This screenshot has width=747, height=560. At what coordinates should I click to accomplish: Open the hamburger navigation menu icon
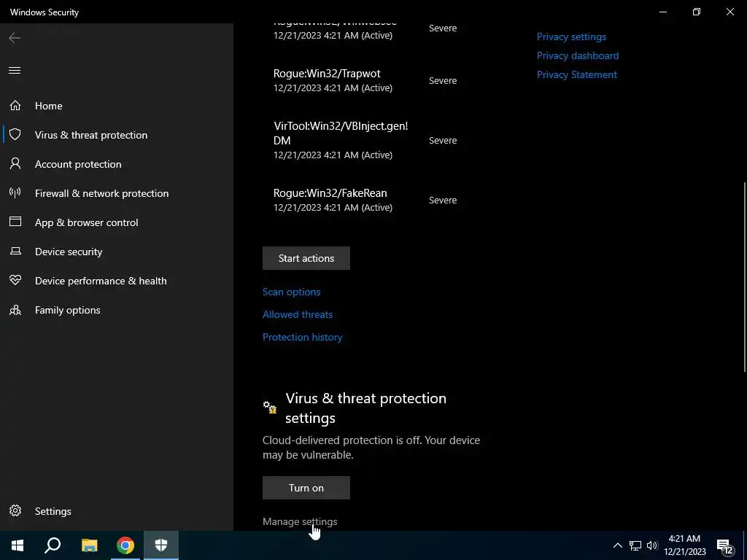[15, 71]
